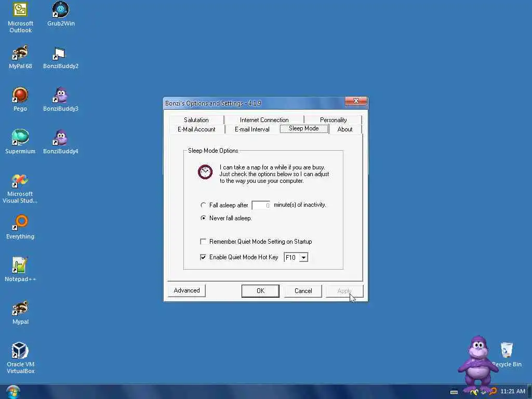Check Remember Quiet Mode Setting on Startup

click(x=203, y=242)
